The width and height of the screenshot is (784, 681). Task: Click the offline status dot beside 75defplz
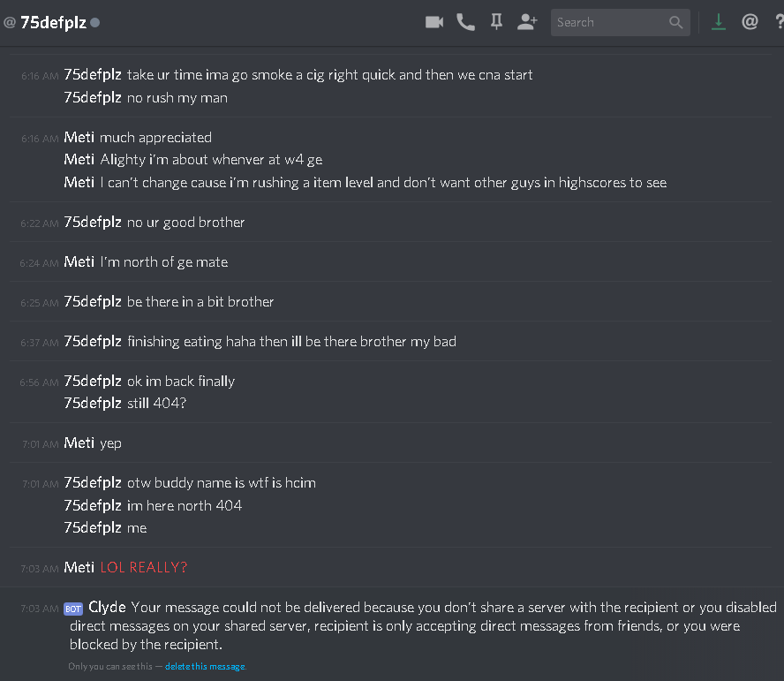tap(95, 22)
